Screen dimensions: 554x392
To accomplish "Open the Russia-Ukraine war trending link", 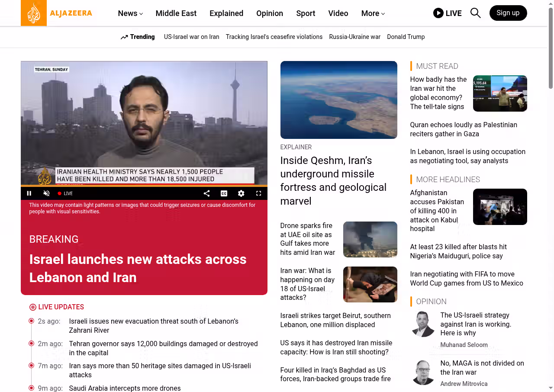I will click(x=354, y=37).
